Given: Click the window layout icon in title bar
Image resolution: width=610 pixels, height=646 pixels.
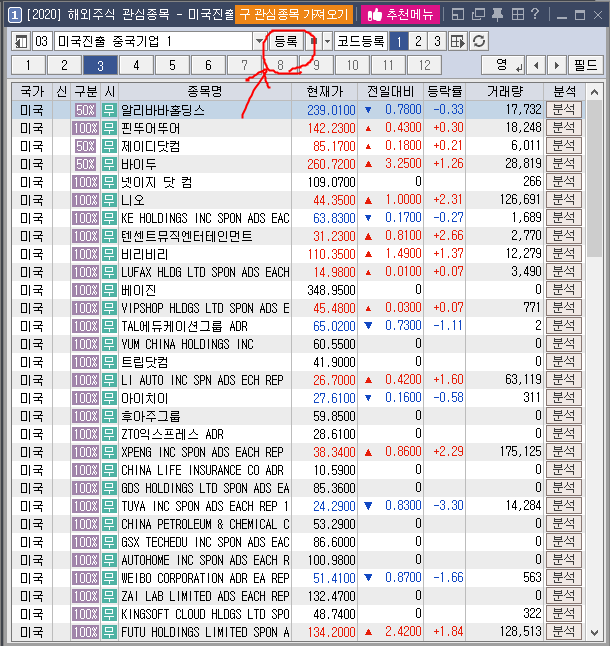Looking at the screenshot, I should [x=458, y=15].
